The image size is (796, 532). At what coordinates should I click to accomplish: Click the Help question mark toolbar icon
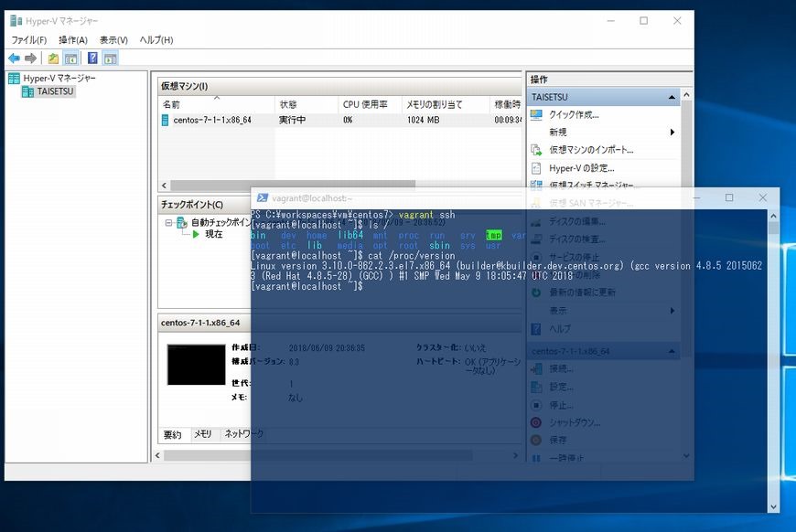tap(92, 59)
